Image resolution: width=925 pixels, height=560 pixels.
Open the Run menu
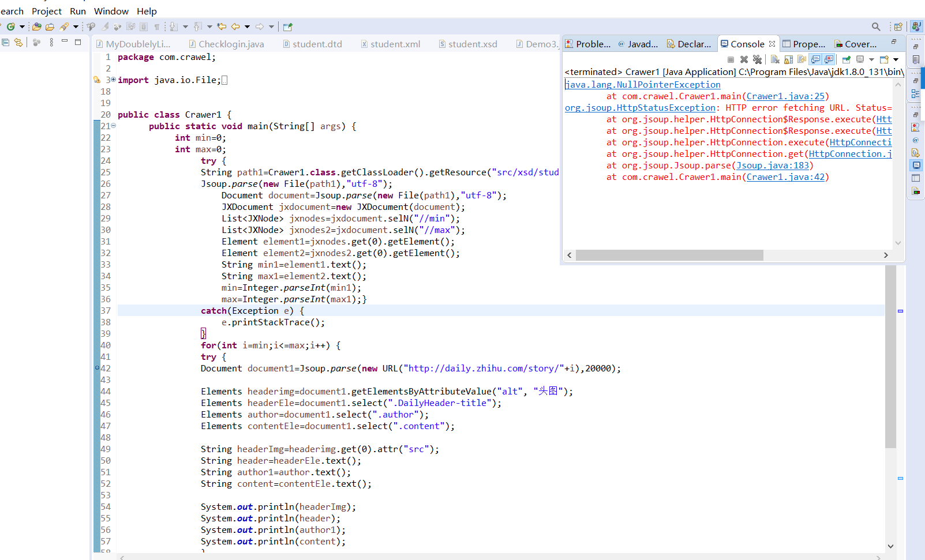78,11
